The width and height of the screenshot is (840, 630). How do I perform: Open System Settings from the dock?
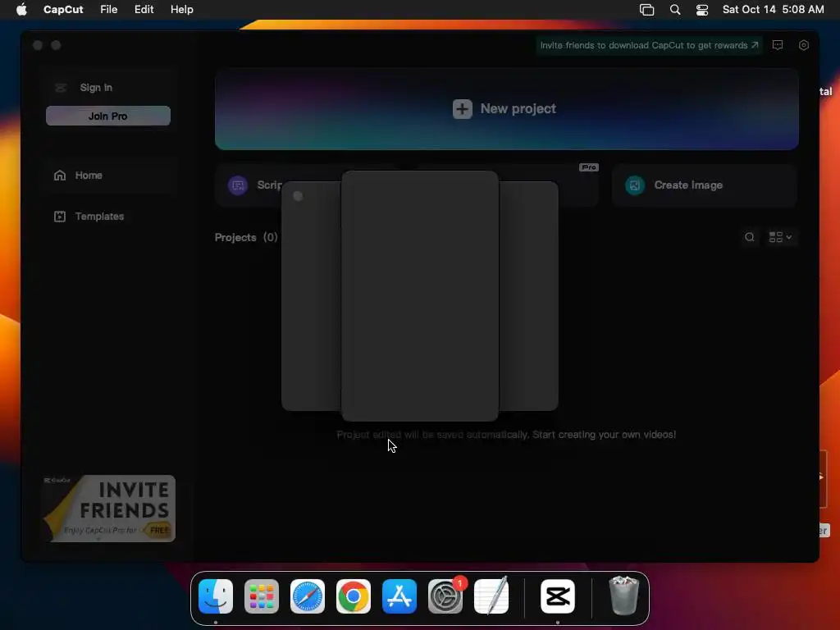[445, 596]
